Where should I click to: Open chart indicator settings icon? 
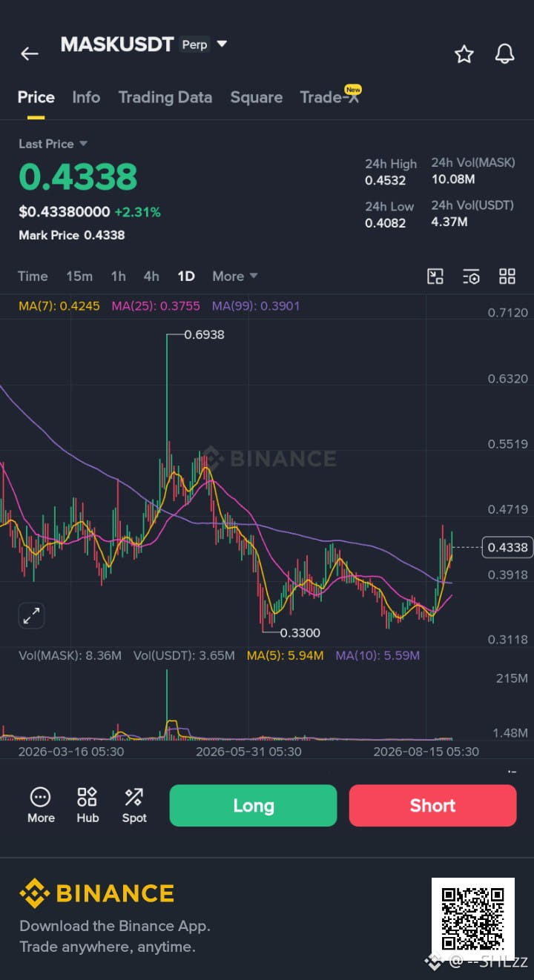click(471, 277)
